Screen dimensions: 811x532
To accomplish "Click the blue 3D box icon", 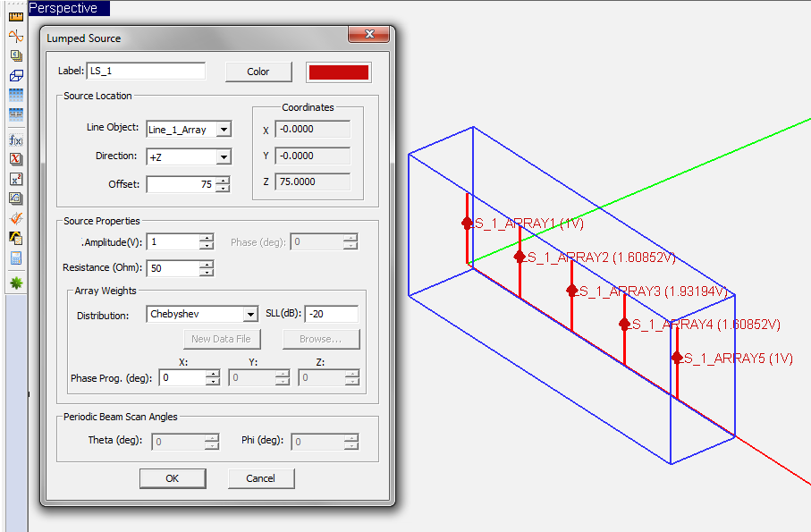I will coord(15,75).
